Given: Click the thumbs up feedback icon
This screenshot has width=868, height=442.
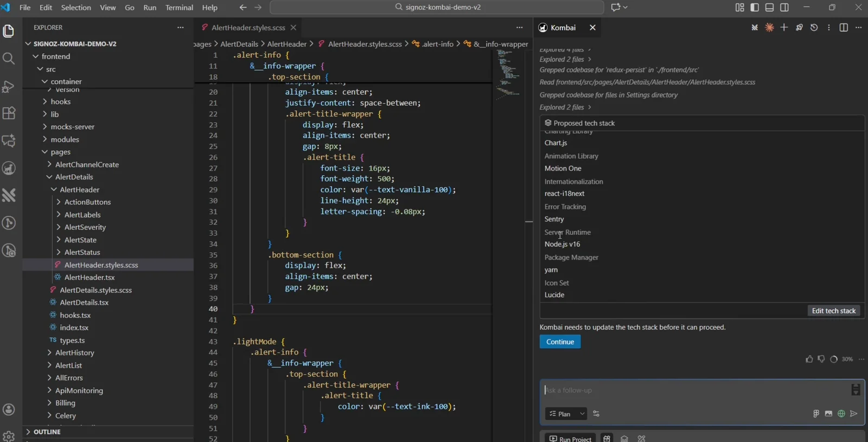Looking at the screenshot, I should pyautogui.click(x=809, y=359).
